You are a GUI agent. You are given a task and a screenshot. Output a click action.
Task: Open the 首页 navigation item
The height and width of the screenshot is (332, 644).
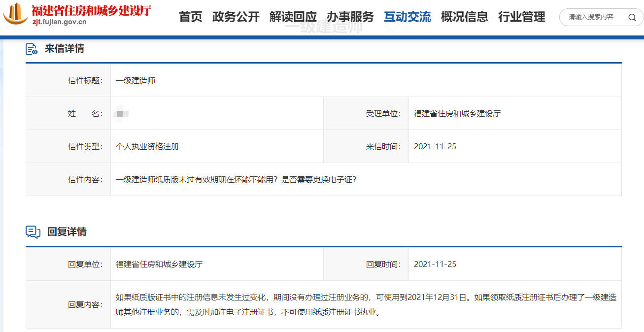coord(191,17)
